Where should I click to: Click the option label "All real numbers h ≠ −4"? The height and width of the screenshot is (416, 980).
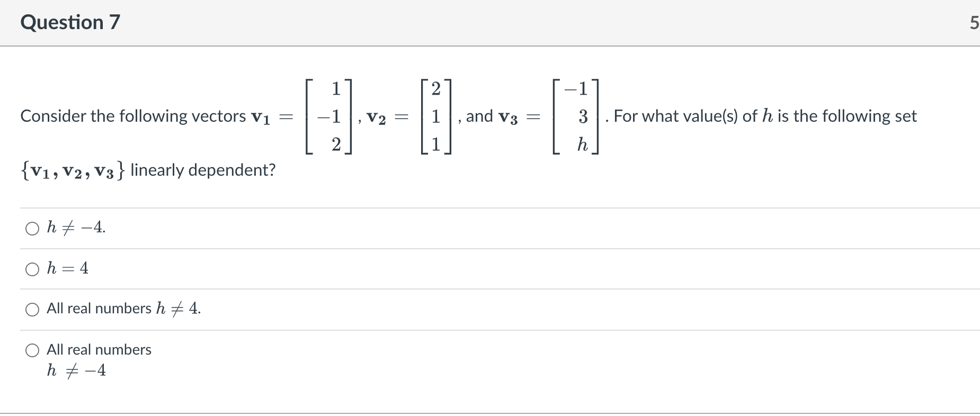click(98, 349)
